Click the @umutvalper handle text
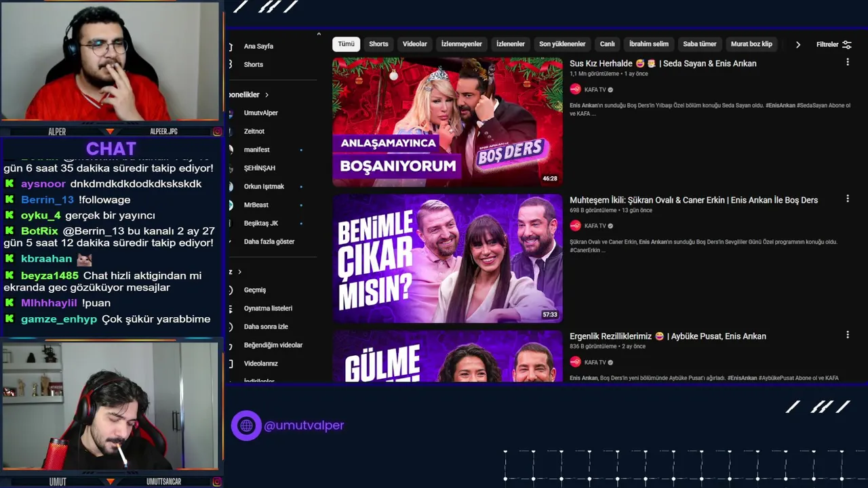The width and height of the screenshot is (868, 488). point(304,426)
